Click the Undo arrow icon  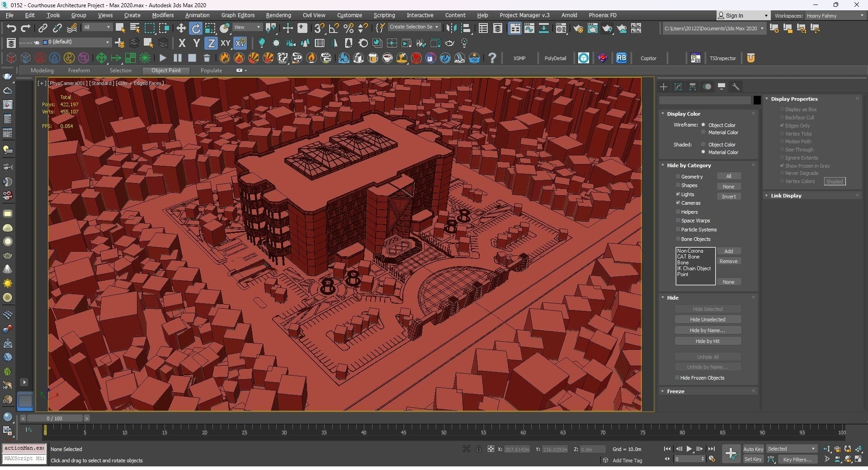(11, 28)
